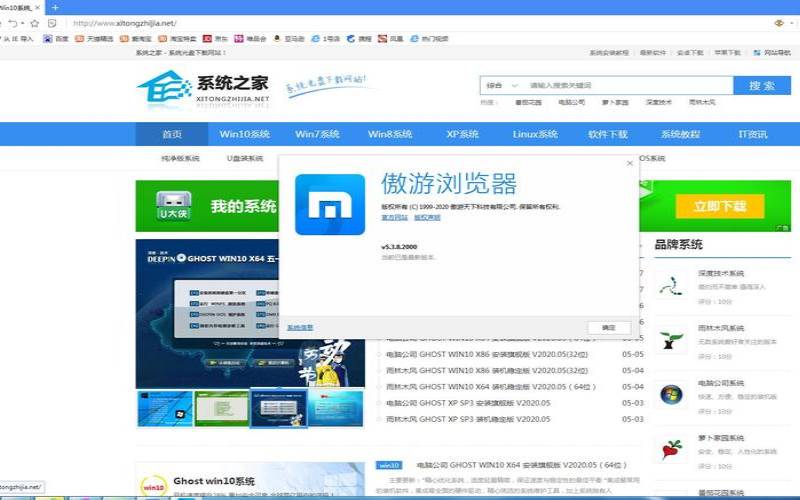Click the search keyword input field
Image resolution: width=800 pixels, height=500 pixels.
629,86
